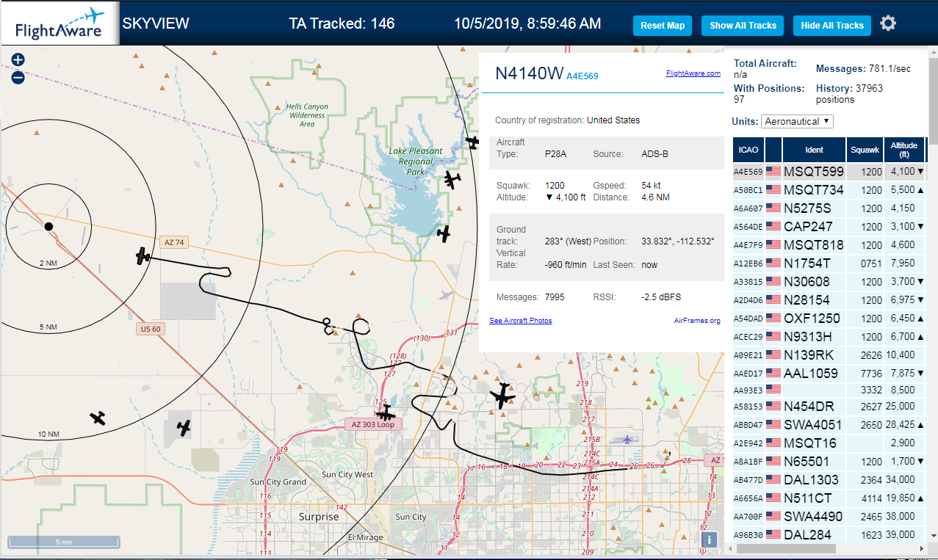
Task: Select the N454DR aircraft row
Action: pyautogui.click(x=829, y=407)
